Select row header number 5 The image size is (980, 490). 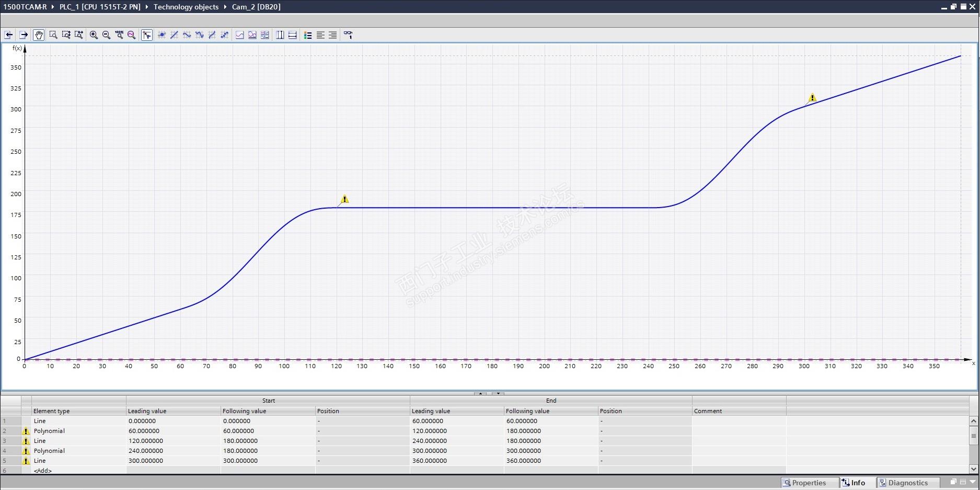(10, 461)
